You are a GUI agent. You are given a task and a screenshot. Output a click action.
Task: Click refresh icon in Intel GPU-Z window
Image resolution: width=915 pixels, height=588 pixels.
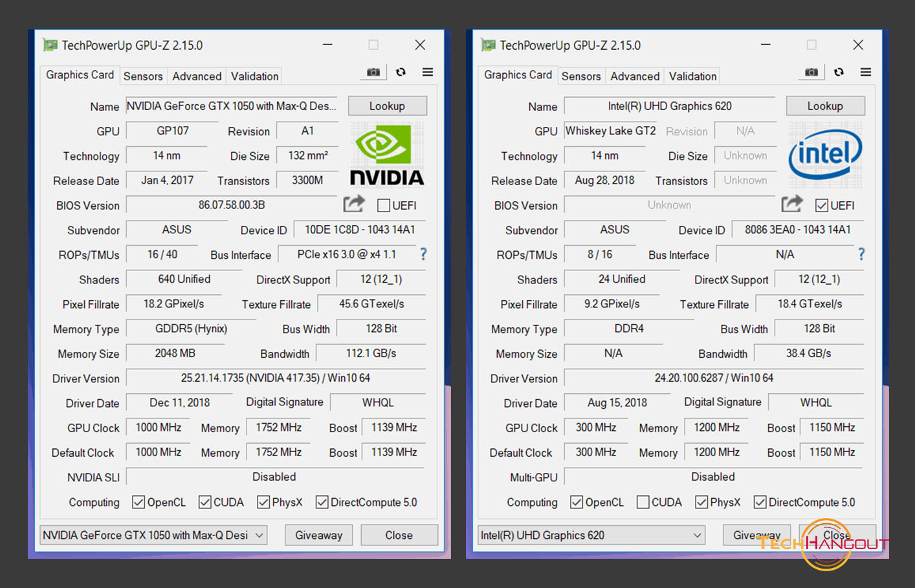[x=839, y=72]
